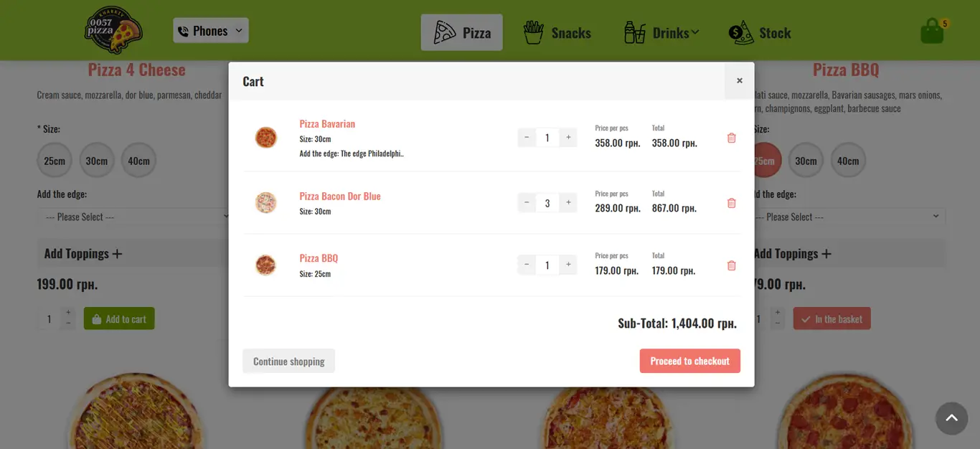Proceed to checkout
Image resolution: width=980 pixels, height=449 pixels.
[x=689, y=361]
